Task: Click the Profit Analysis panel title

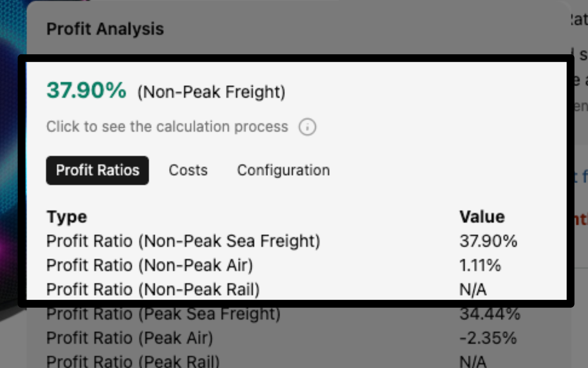Action: click(105, 29)
